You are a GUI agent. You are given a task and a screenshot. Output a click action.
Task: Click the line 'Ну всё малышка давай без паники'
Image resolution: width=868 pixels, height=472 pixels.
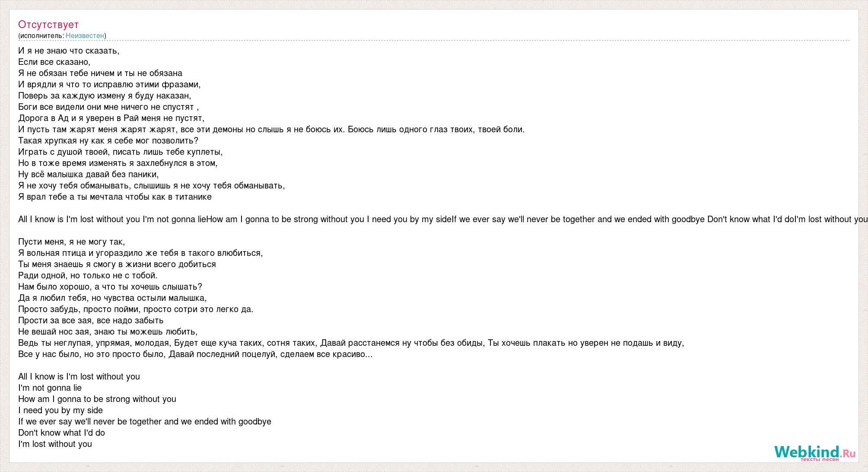(x=89, y=175)
